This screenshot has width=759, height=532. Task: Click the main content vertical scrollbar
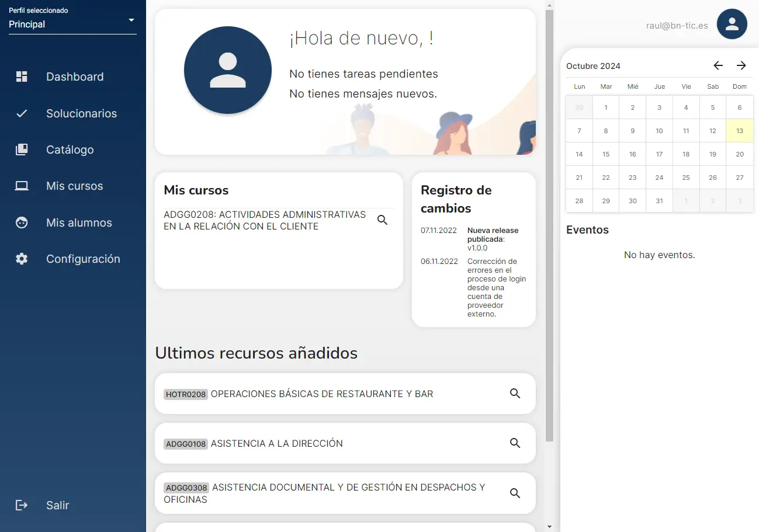[x=549, y=234]
